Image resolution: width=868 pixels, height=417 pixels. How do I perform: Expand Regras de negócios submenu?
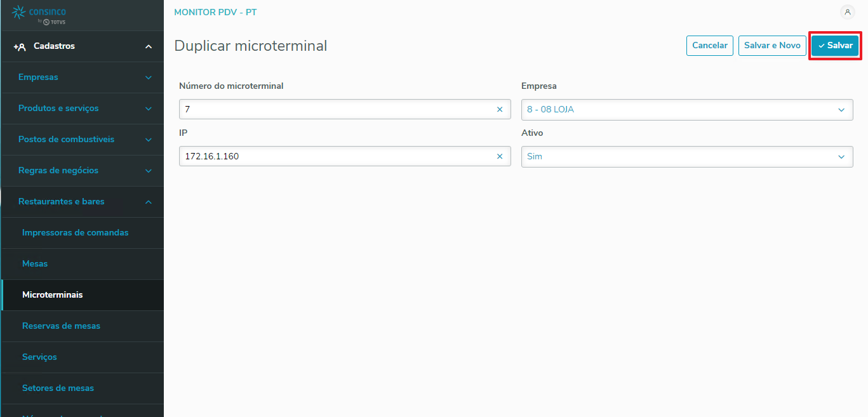click(149, 171)
